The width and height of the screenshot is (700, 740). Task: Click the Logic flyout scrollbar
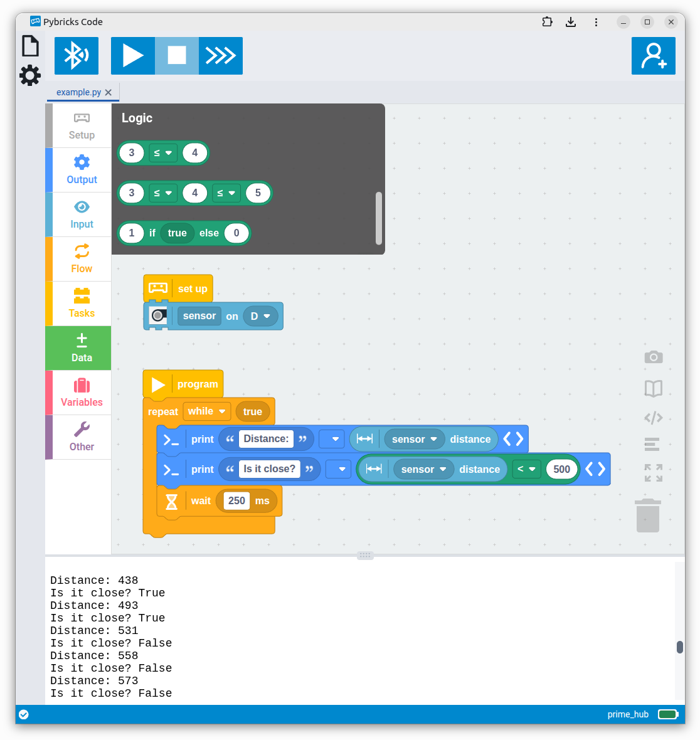tap(379, 218)
